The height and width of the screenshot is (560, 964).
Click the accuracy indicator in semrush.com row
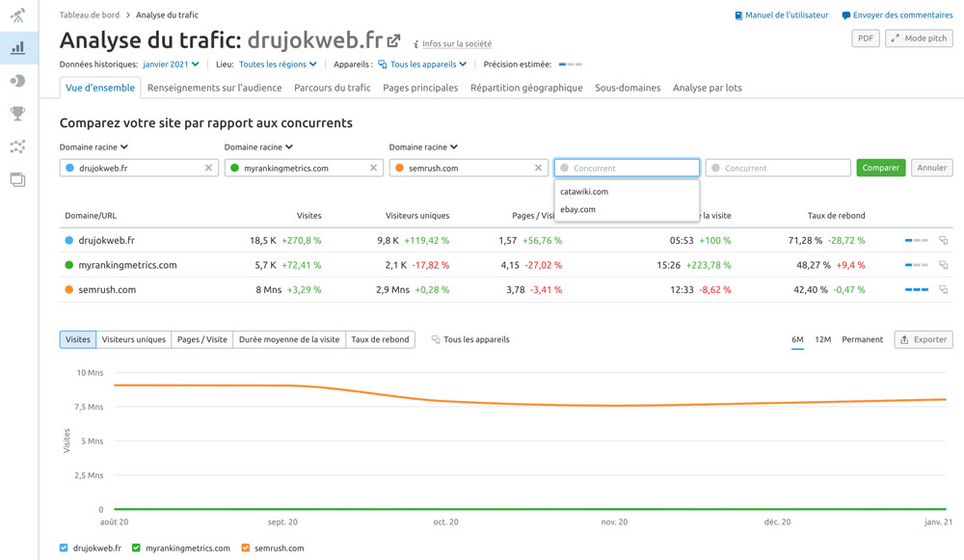tap(917, 289)
